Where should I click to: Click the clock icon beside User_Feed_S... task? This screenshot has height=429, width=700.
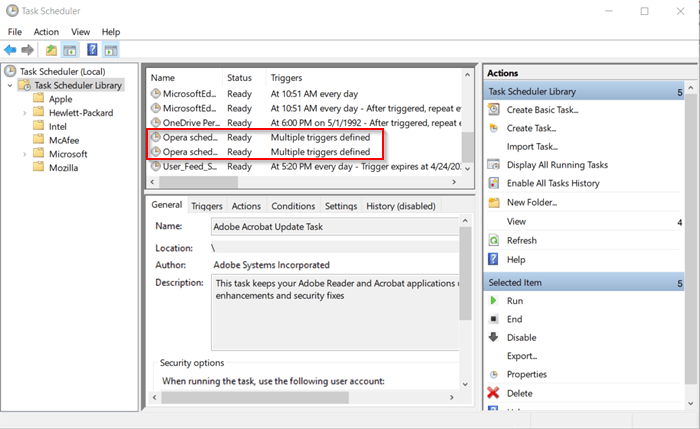(x=155, y=166)
